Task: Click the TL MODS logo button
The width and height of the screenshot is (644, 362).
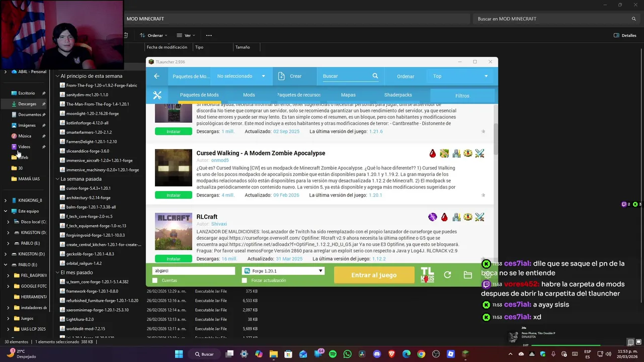Action: [x=427, y=275]
